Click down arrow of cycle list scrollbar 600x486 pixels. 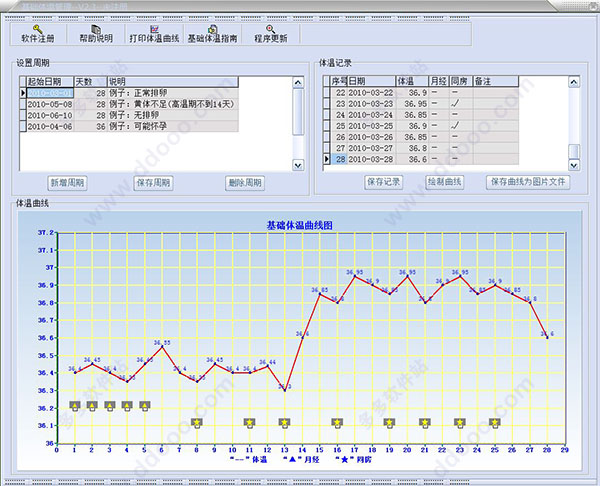(298, 165)
